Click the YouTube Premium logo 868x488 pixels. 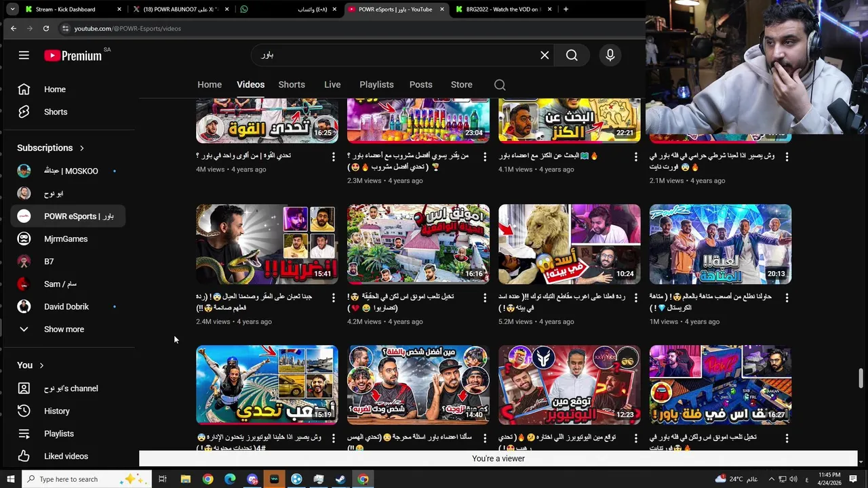click(73, 56)
